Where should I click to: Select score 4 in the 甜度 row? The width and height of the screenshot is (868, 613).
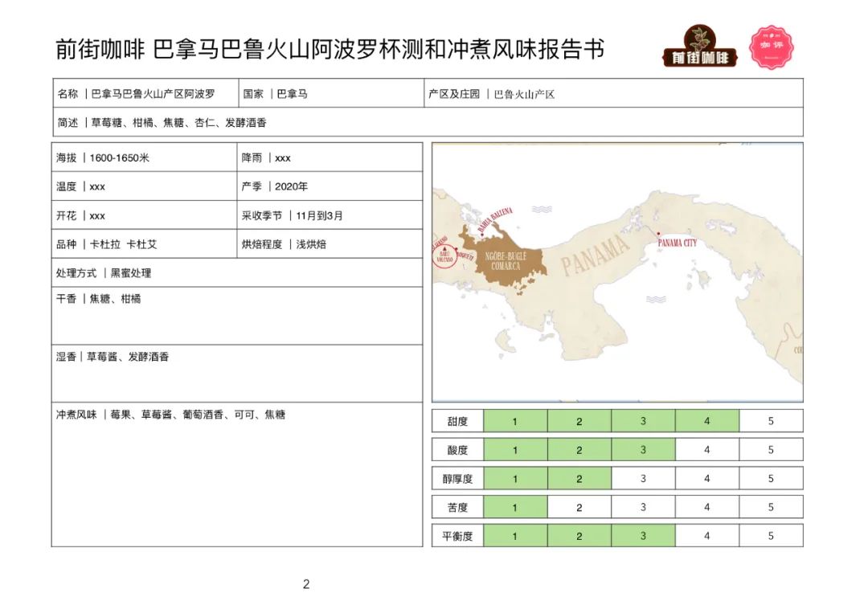click(707, 421)
